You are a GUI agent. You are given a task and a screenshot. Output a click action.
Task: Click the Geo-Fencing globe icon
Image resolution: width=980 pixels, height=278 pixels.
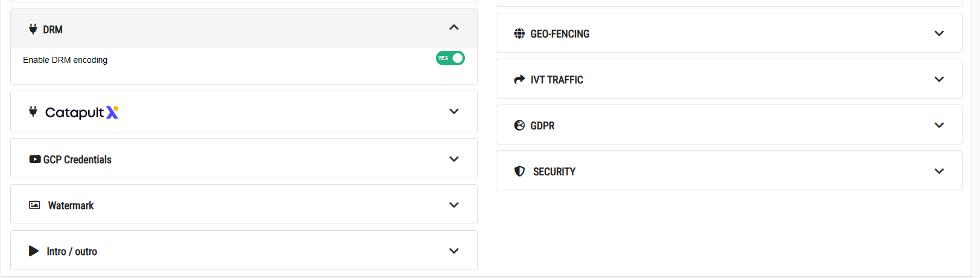click(519, 33)
